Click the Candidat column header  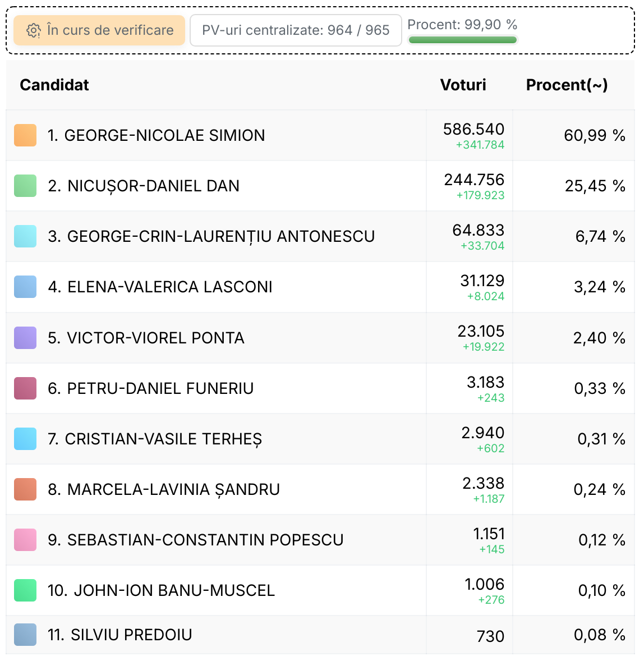(x=54, y=85)
